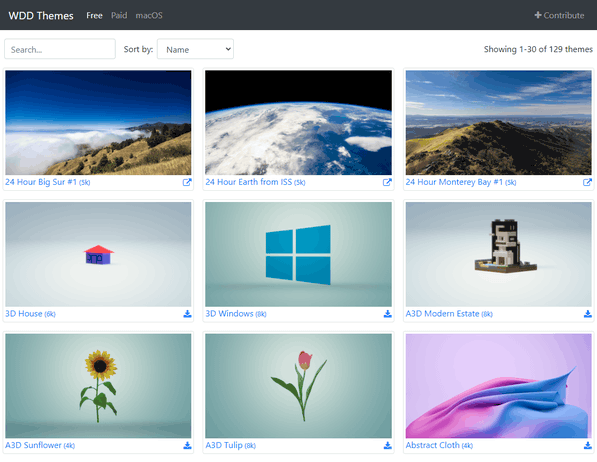597x462 pixels.
Task: Open external link icon for 24 Hour Big Sur #1
Action: coord(187,182)
